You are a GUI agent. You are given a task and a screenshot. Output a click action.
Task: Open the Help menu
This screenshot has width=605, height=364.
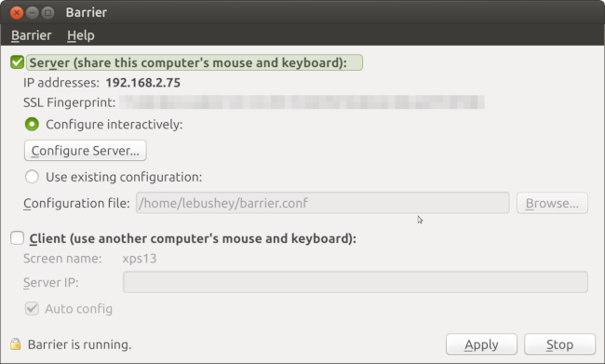pos(81,35)
